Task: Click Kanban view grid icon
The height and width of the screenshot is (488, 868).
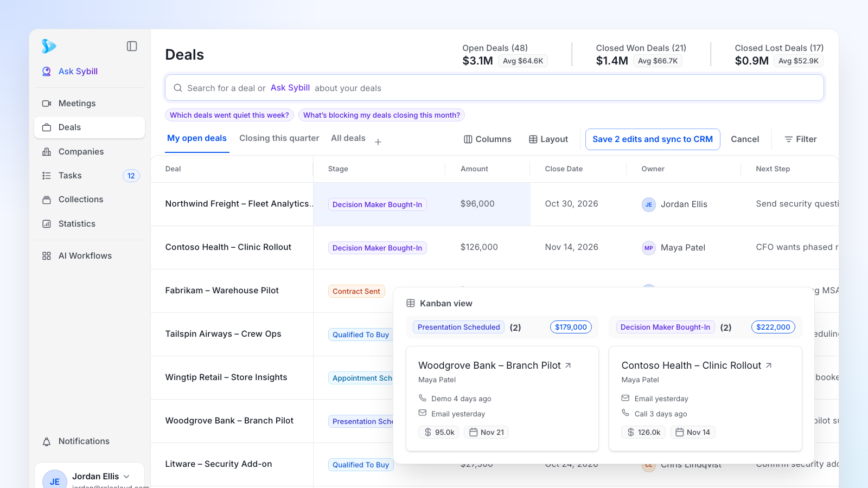Action: (411, 303)
